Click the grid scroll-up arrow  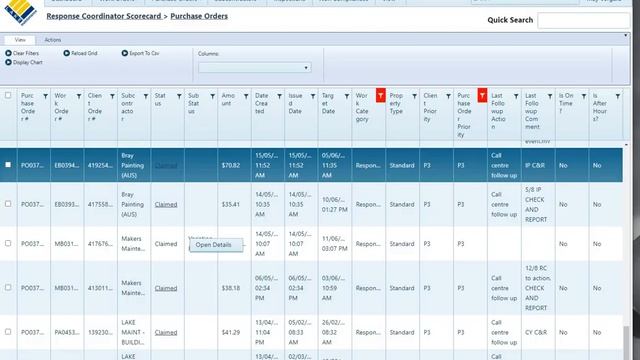pyautogui.click(x=626, y=145)
